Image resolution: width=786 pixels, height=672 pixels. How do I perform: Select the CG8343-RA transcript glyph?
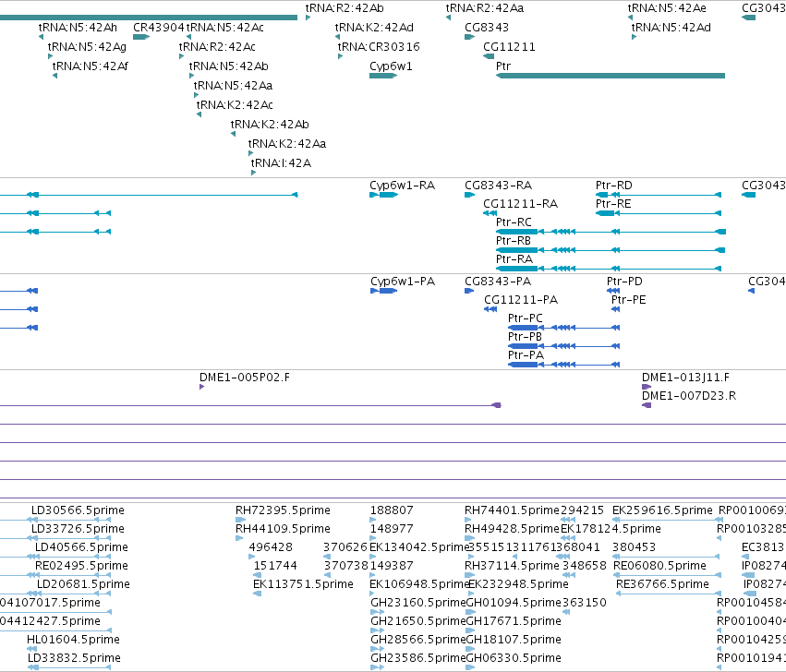tap(470, 195)
